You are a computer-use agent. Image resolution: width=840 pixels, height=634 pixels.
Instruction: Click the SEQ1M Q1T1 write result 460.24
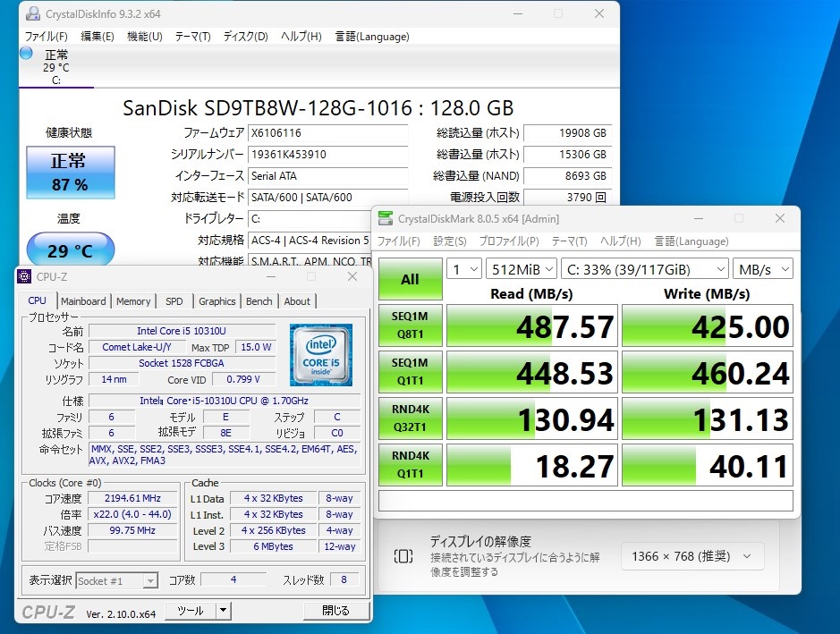tap(707, 372)
